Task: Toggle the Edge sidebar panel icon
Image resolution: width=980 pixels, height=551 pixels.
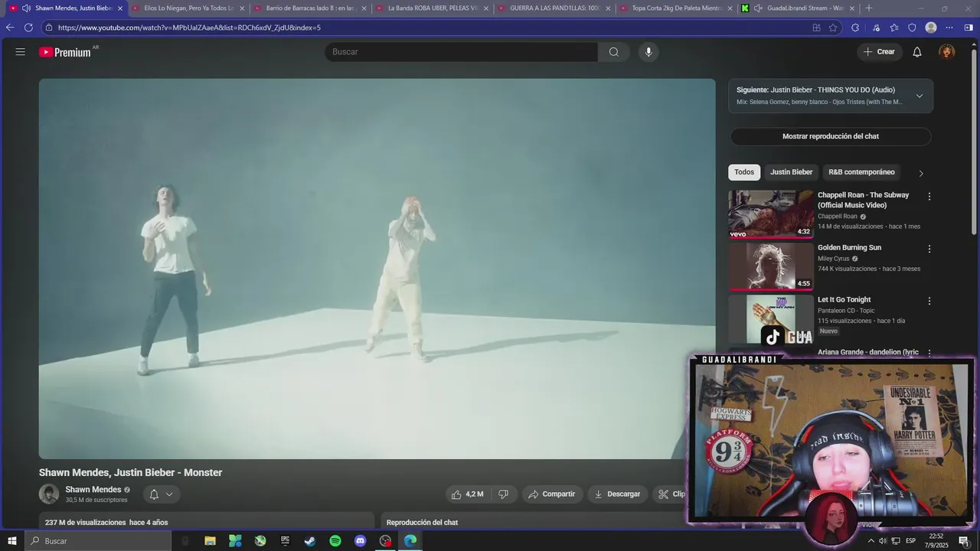Action: tap(969, 28)
